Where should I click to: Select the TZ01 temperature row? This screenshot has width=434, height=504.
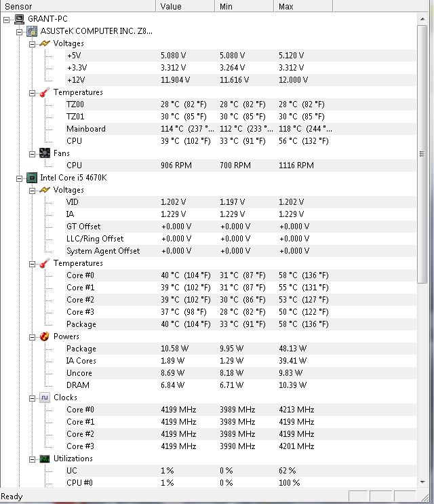(x=241, y=117)
